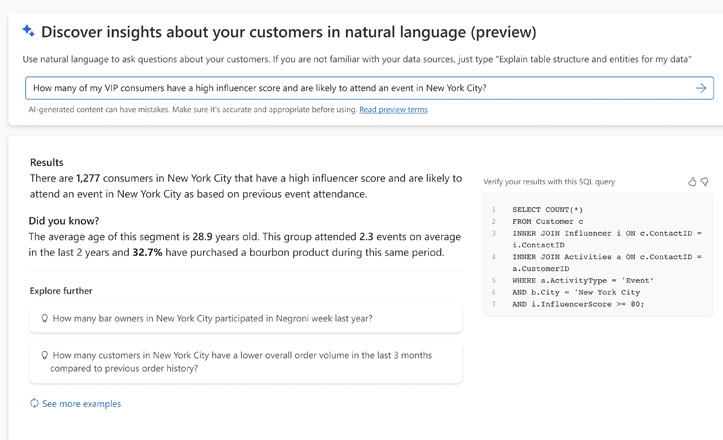723x440 pixels.
Task: Give thumbs down to the SQL result
Action: 704,182
